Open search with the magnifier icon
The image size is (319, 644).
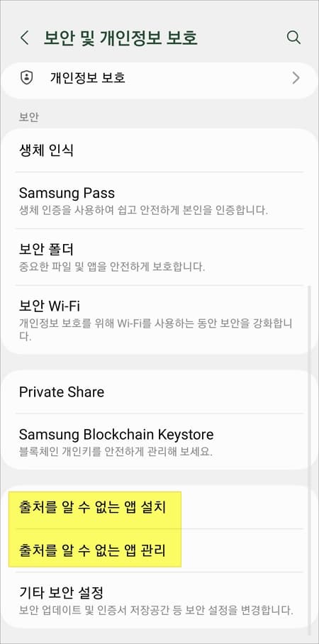(x=293, y=38)
